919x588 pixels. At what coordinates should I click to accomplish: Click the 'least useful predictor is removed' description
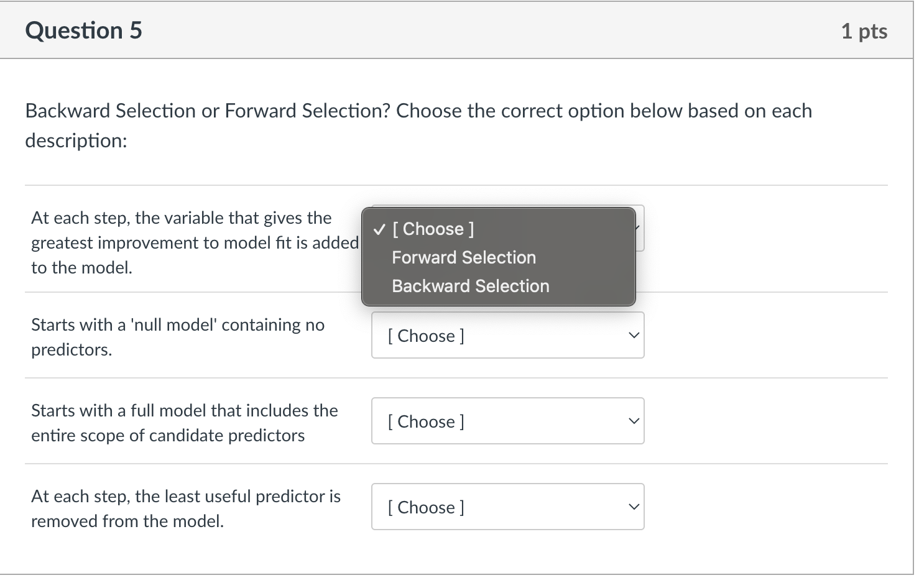(x=186, y=508)
